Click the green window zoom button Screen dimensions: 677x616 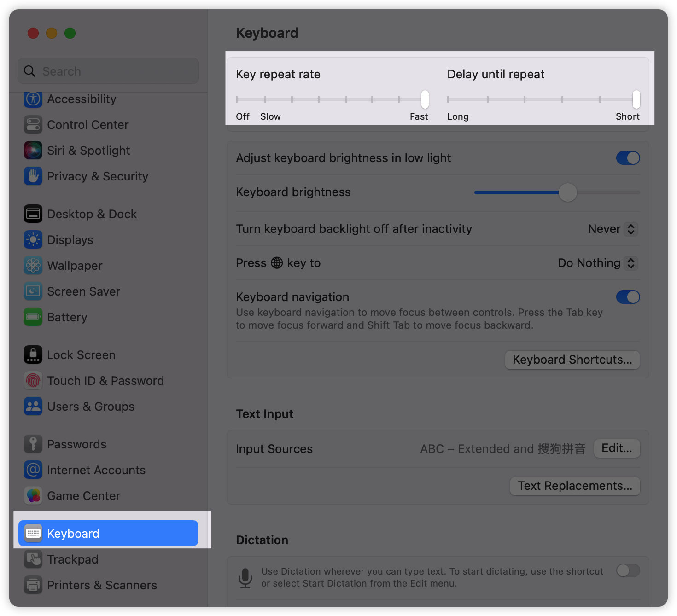tap(70, 33)
